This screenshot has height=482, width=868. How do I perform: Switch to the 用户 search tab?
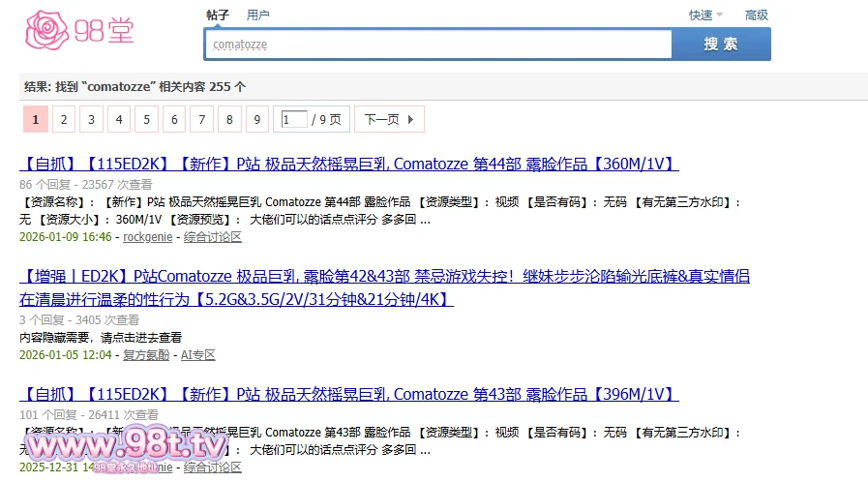click(257, 15)
